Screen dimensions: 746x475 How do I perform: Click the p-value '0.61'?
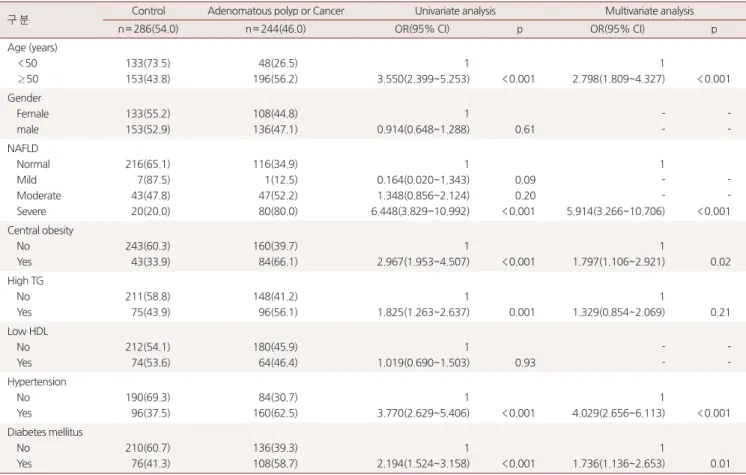(525, 129)
